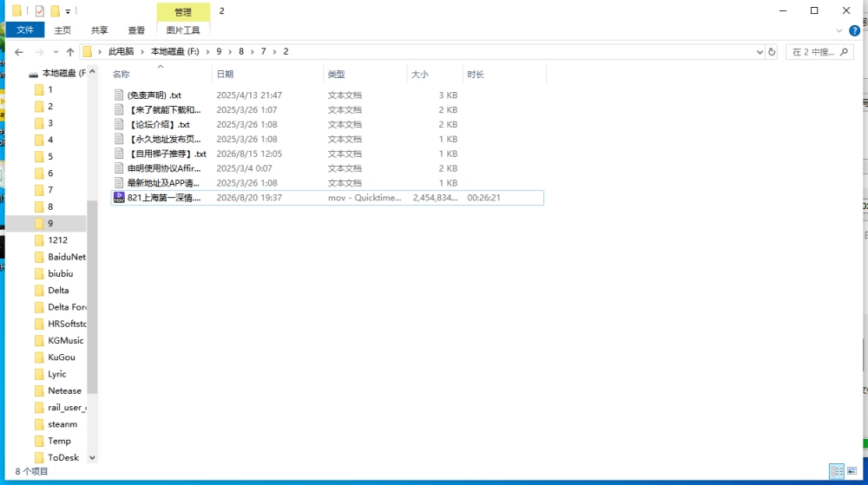
Task: Open recent locations dropdown arrow
Action: coord(56,52)
